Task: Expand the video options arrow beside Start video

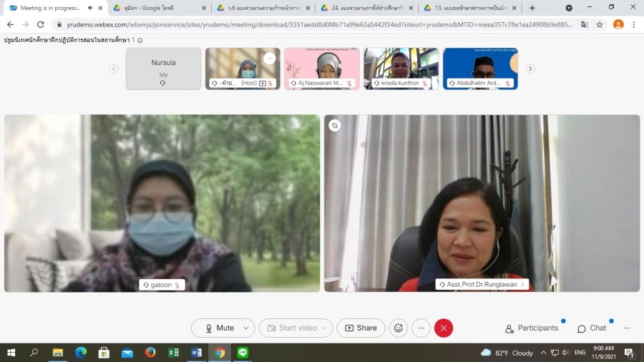Action: [x=324, y=328]
